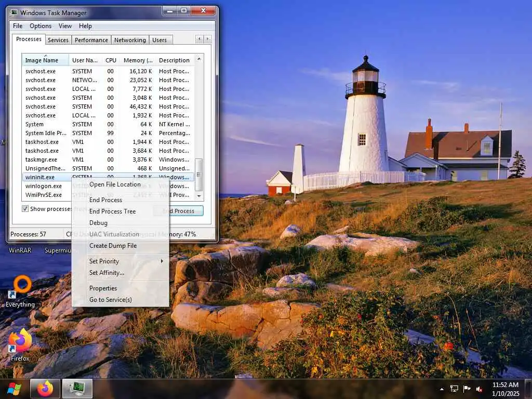Viewport: 532px width, 399px height.
Task: Open Firefox from the taskbar
Action: click(45, 389)
